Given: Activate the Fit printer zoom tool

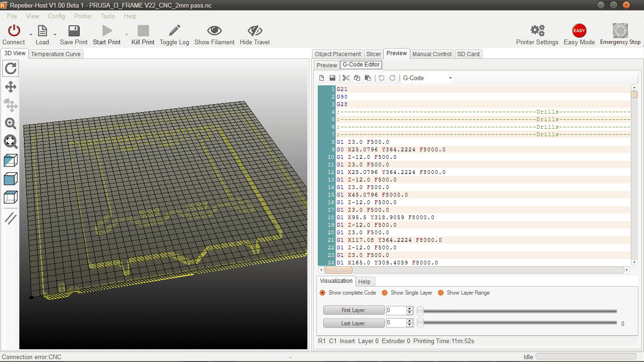Looking at the screenshot, I should 10,142.
